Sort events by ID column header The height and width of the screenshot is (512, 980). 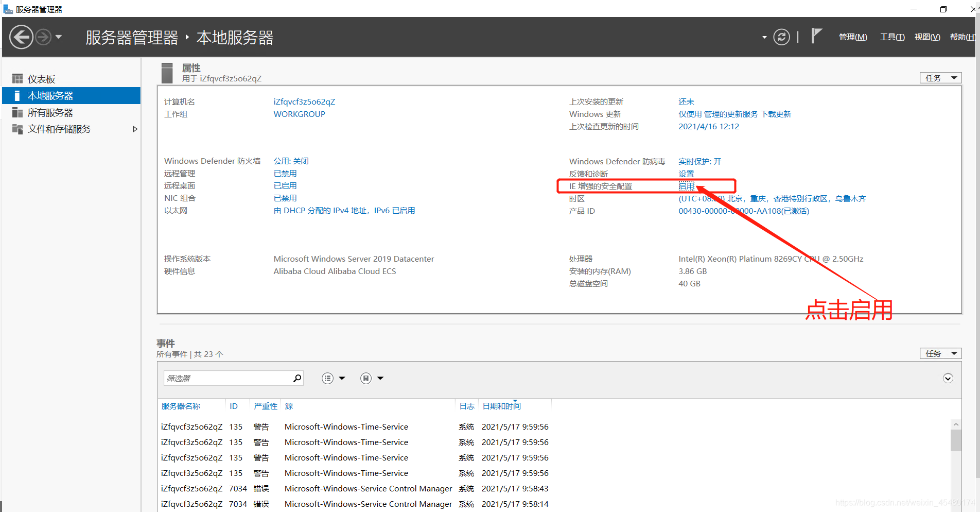pyautogui.click(x=234, y=406)
